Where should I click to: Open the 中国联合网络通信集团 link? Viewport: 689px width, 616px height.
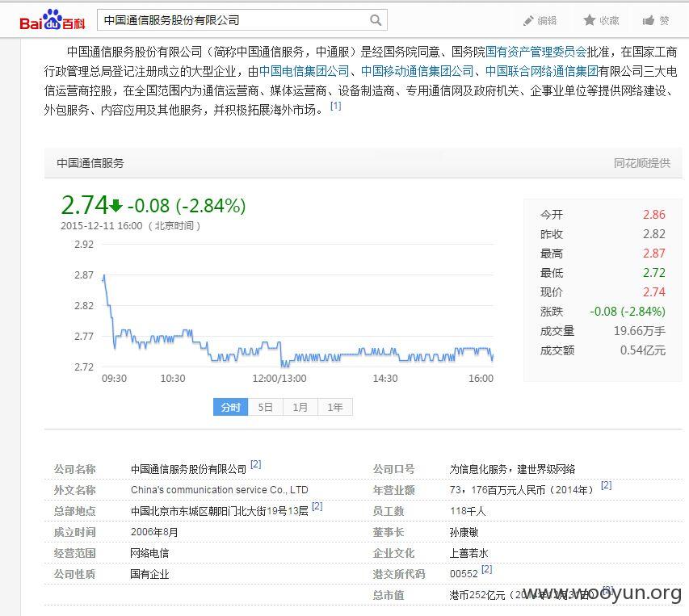click(x=542, y=71)
